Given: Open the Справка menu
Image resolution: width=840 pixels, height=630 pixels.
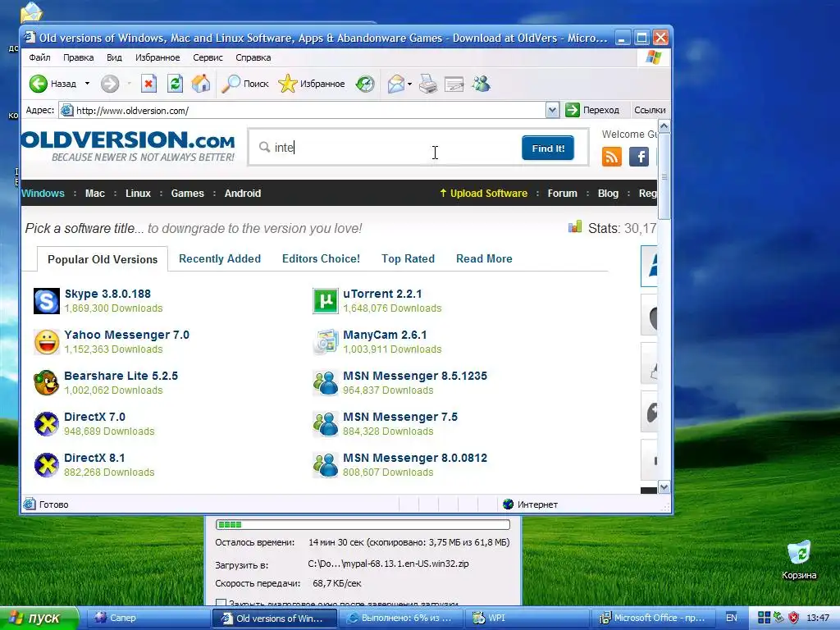Looking at the screenshot, I should coord(253,57).
